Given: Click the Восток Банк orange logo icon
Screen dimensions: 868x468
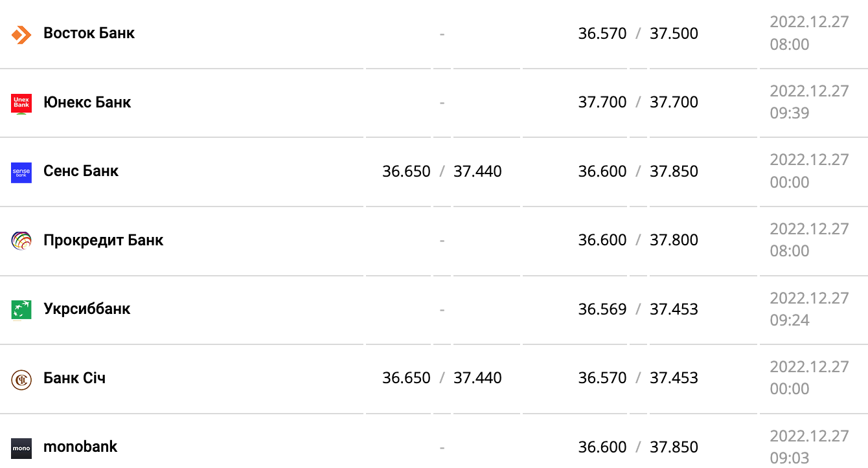Looking at the screenshot, I should coord(21,34).
